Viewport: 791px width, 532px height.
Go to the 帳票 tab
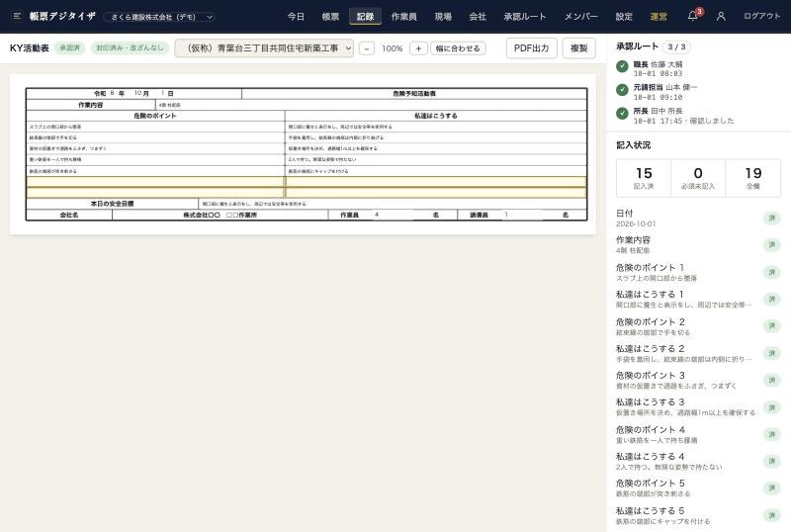tap(330, 16)
